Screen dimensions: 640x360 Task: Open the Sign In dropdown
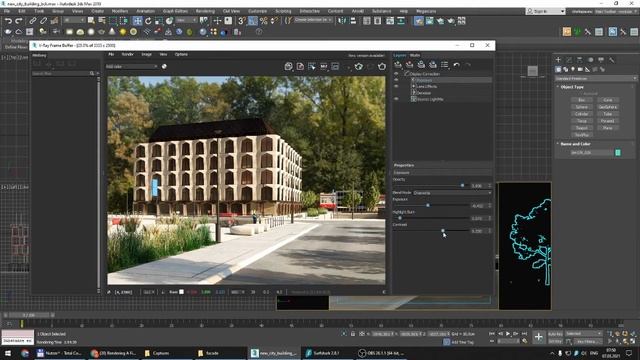click(545, 11)
